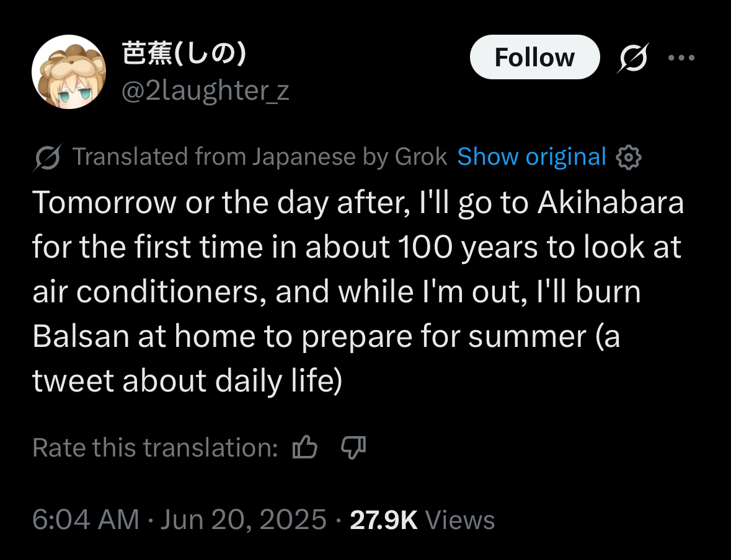This screenshot has width=731, height=560.
Task: Click the word 'Akihabara' in the tweet
Action: 610,204
